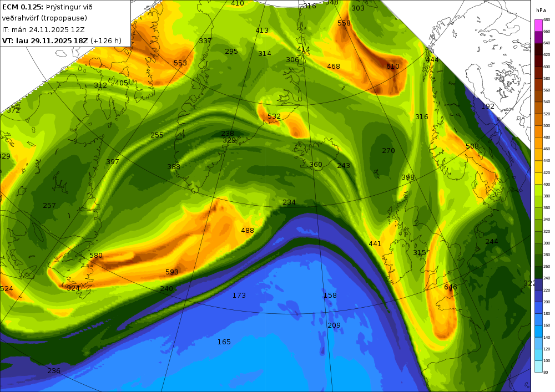Click the 236 pressure value
The image size is (555, 392).
(54, 370)
